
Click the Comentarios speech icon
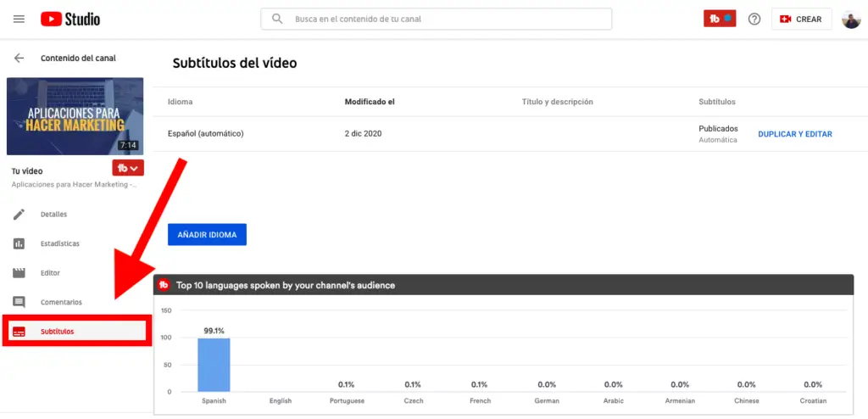pyautogui.click(x=19, y=303)
